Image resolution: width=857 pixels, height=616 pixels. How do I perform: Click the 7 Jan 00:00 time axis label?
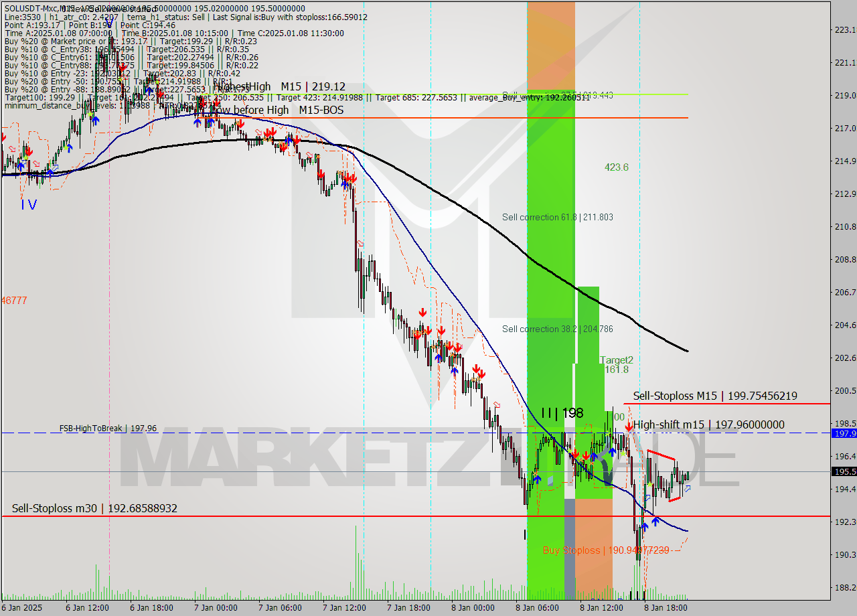tap(216, 608)
